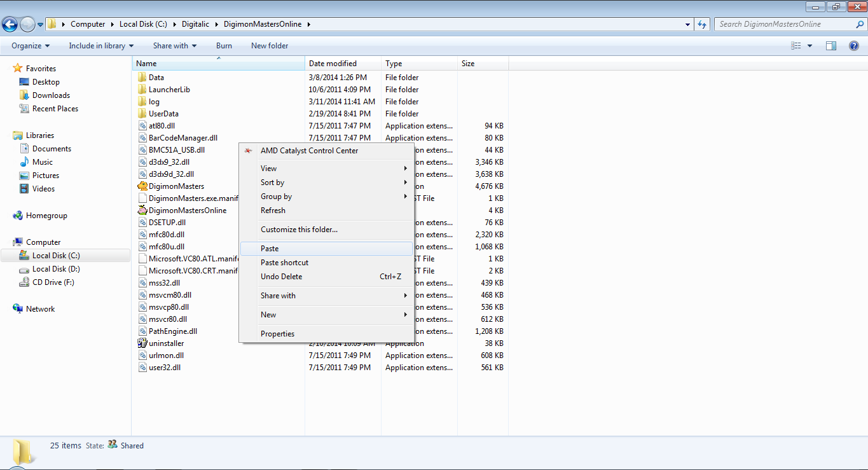Click the Homegroup icon
868x470 pixels.
18,216
